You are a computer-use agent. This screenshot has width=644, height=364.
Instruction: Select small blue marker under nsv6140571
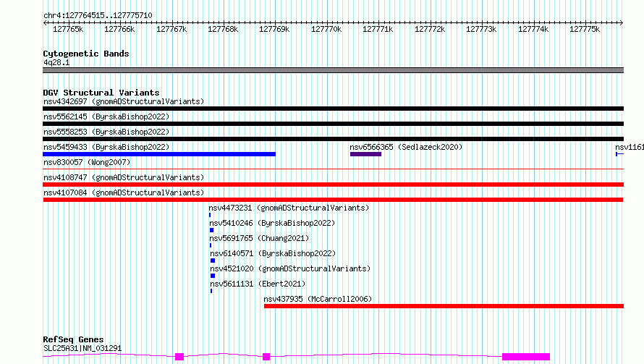click(x=213, y=261)
